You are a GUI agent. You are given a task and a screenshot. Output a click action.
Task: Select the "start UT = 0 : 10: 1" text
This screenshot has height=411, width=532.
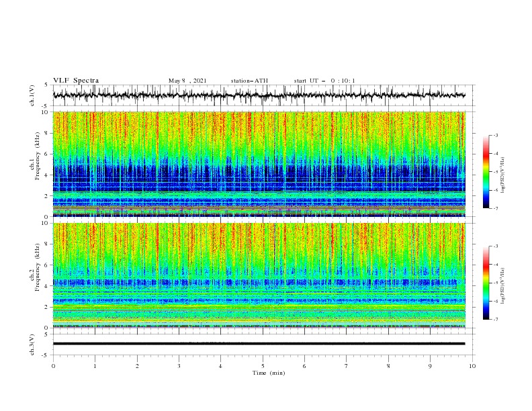(x=324, y=81)
